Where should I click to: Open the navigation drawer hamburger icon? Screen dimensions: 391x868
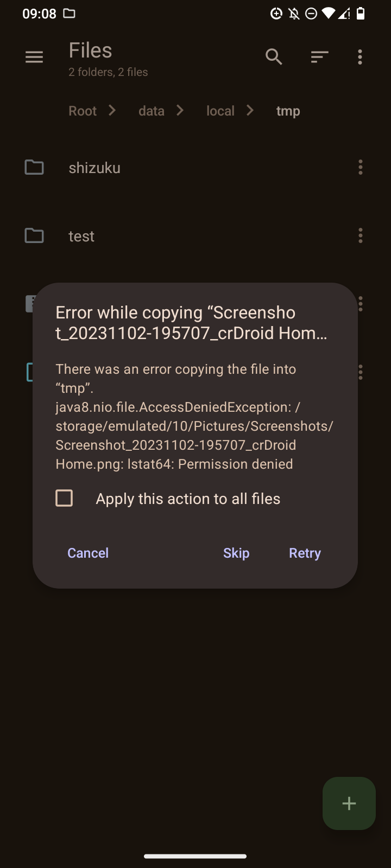pos(34,56)
